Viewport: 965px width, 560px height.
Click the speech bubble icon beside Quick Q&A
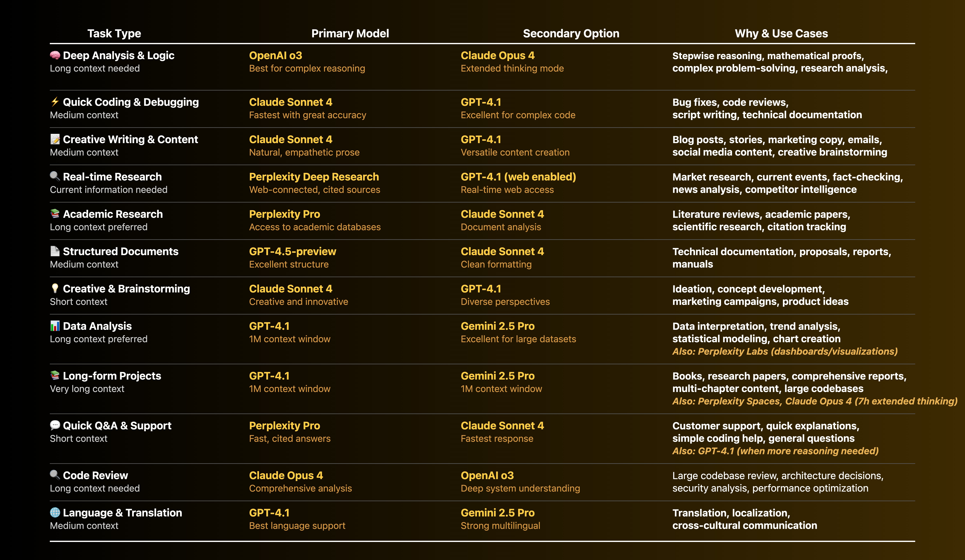[x=55, y=425]
